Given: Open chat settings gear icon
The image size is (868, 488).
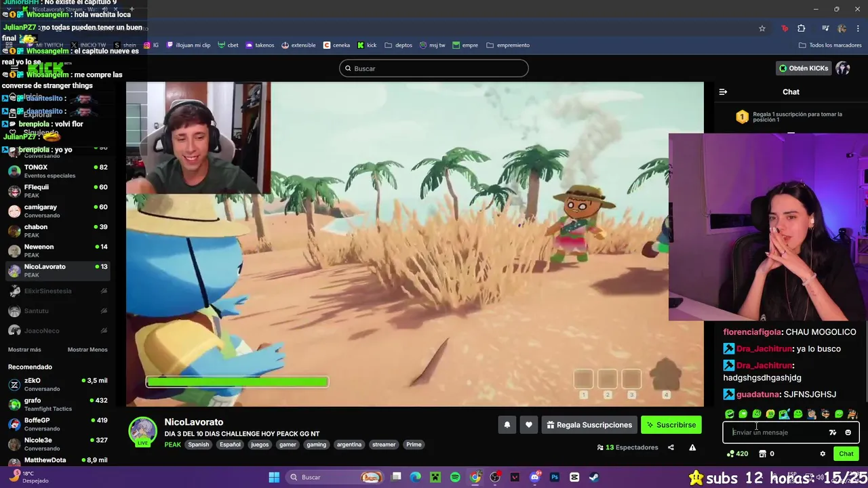Looking at the screenshot, I should (823, 454).
